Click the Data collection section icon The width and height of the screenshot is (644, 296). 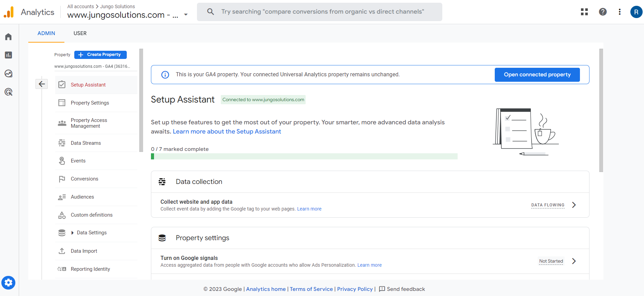[x=162, y=182]
